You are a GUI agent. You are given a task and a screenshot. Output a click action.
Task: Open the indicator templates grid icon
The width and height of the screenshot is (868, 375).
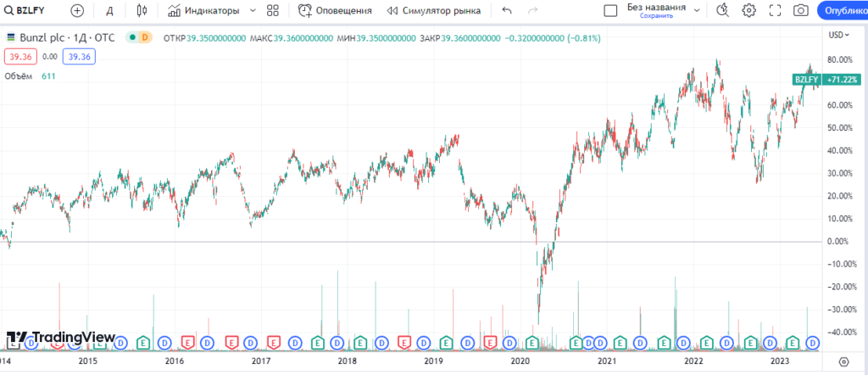(272, 10)
